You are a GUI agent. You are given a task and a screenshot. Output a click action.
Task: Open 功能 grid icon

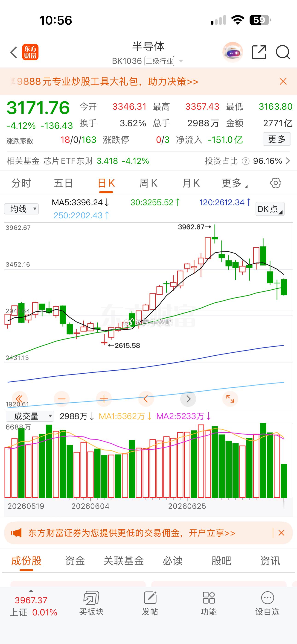click(x=209, y=598)
